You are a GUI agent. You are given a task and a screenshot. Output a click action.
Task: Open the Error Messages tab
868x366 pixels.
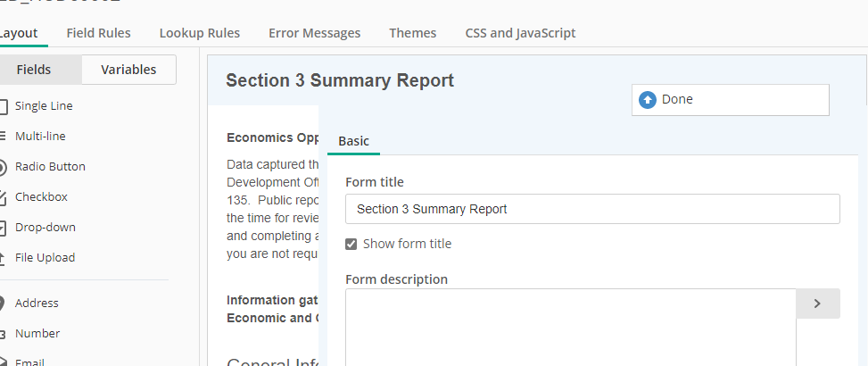314,33
